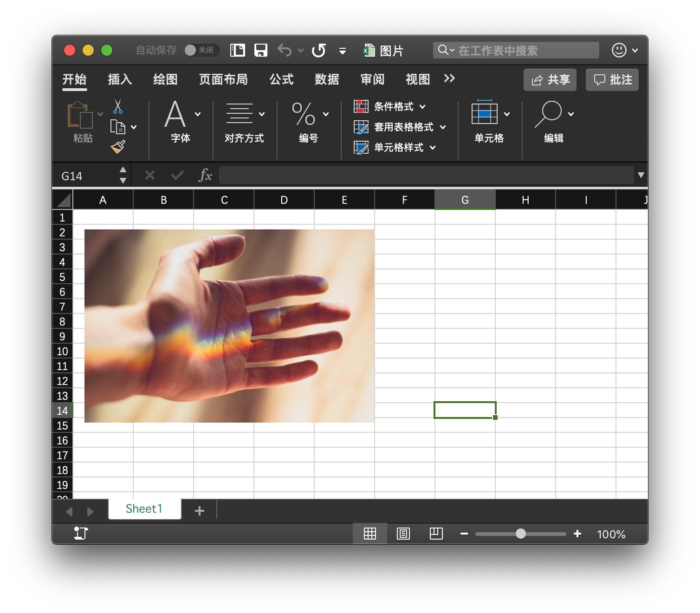Click the Cells (单元格) icon
This screenshot has height=613, width=700.
point(484,112)
